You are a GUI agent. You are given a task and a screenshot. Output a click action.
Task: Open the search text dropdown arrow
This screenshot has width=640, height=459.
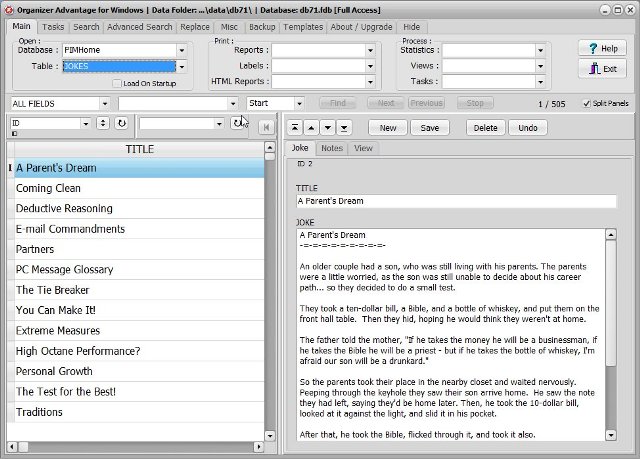coord(233,104)
